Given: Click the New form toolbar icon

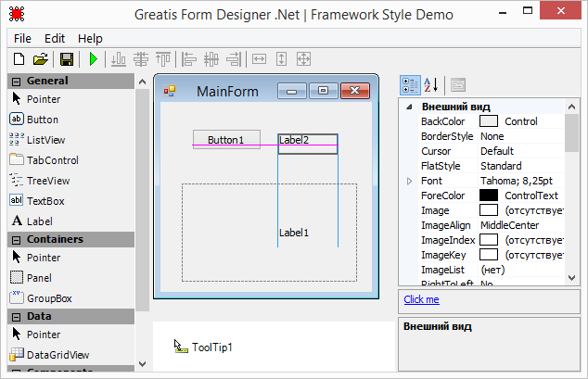Looking at the screenshot, I should pyautogui.click(x=19, y=59).
